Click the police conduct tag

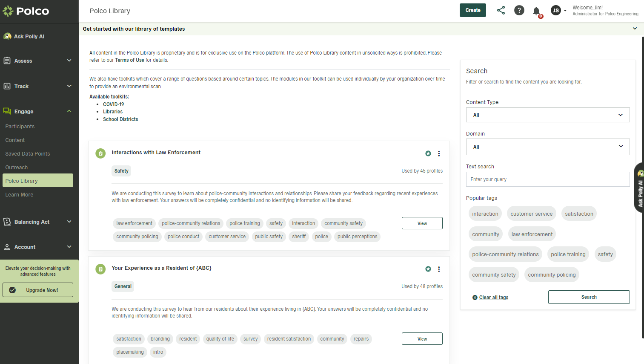183,237
